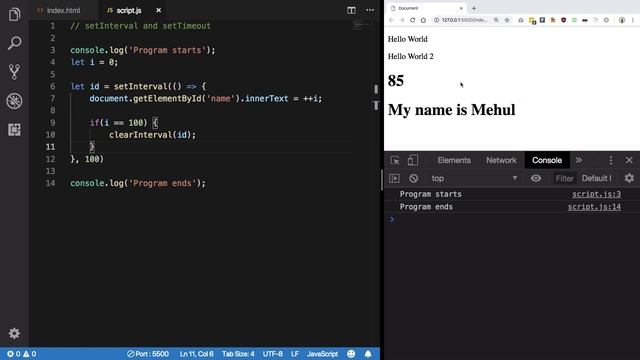
Task: Click the console prompt input line
Action: [512, 220]
